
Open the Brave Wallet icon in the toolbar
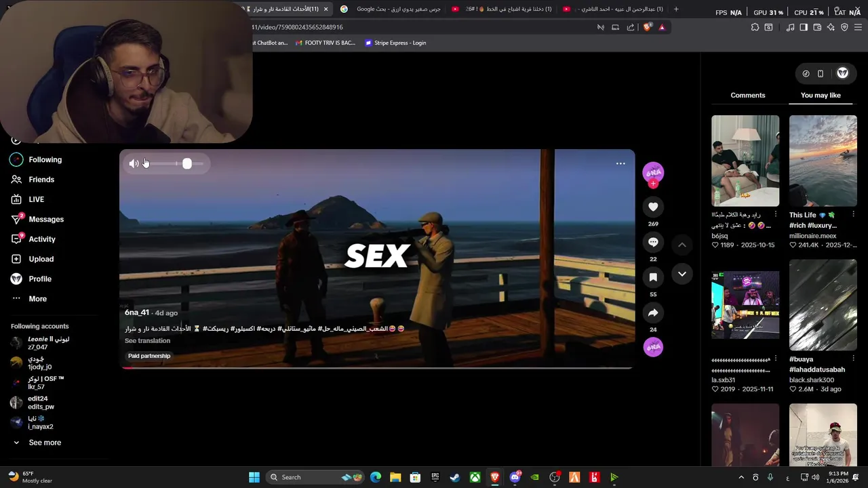tap(817, 27)
